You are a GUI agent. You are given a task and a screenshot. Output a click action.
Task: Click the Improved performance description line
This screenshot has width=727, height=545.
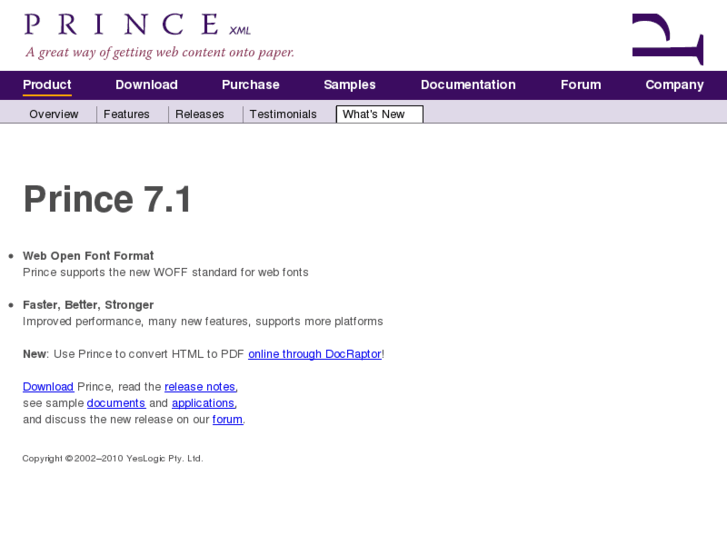tap(203, 321)
